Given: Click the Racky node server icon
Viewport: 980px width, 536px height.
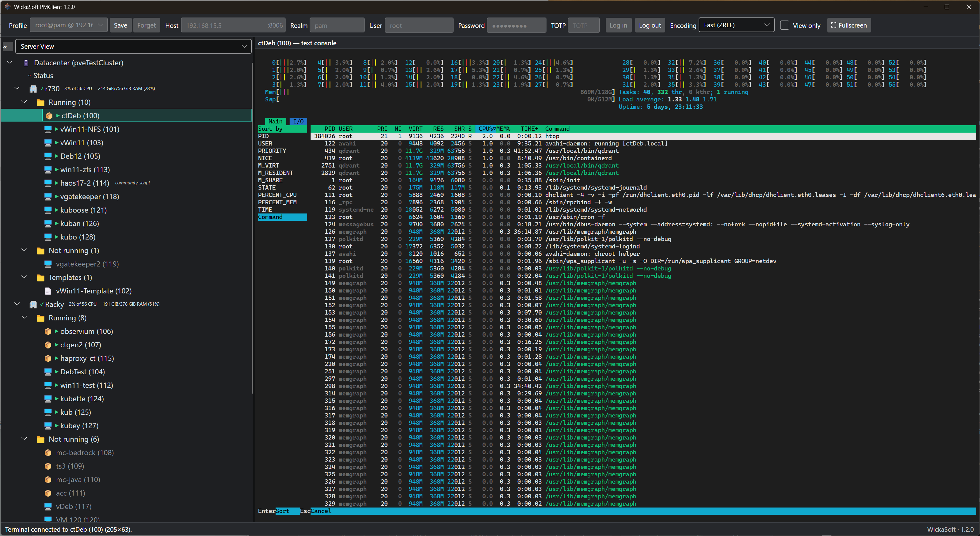Looking at the screenshot, I should point(33,304).
